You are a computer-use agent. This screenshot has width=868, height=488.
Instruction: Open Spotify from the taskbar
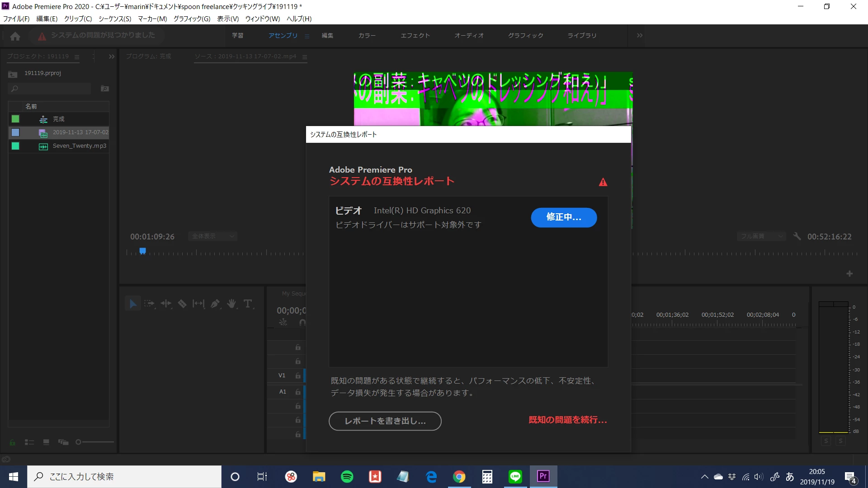[347, 477]
